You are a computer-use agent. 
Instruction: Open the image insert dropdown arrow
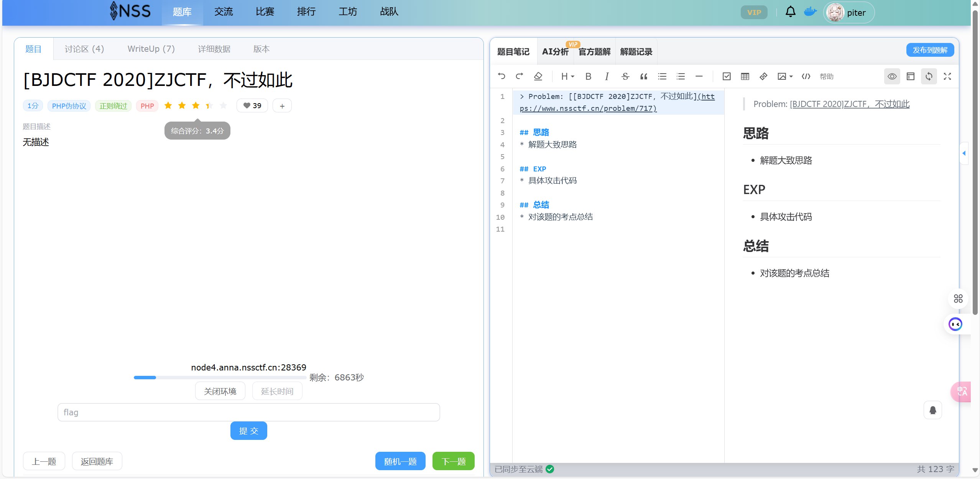tap(791, 76)
